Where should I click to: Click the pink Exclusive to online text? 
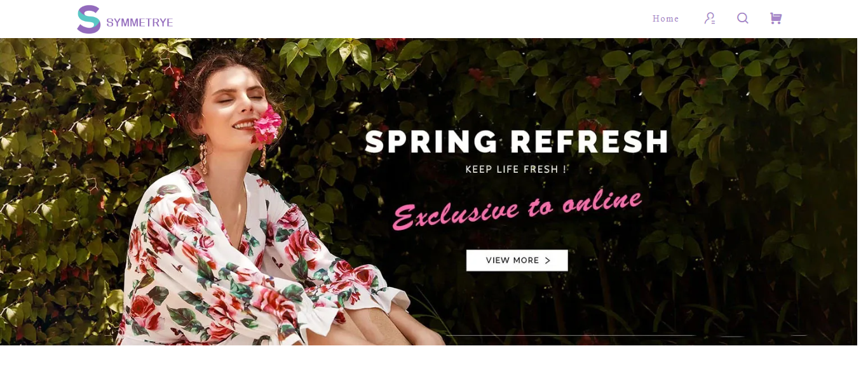517,208
